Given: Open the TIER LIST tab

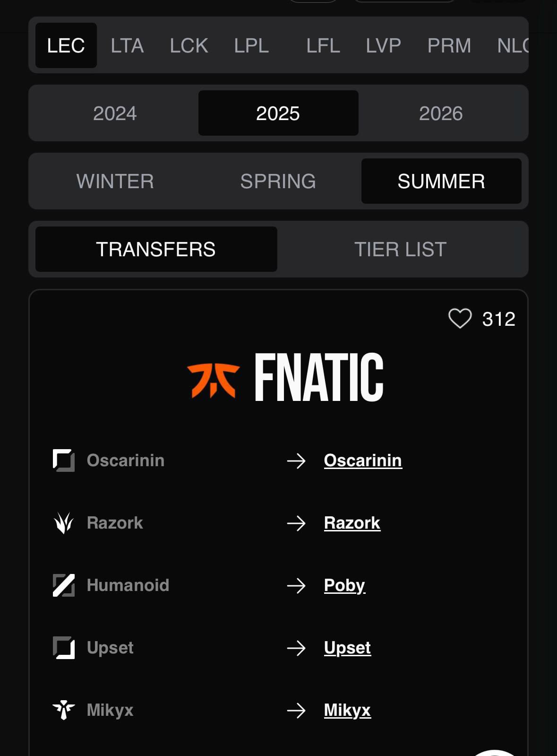Looking at the screenshot, I should tap(401, 249).
